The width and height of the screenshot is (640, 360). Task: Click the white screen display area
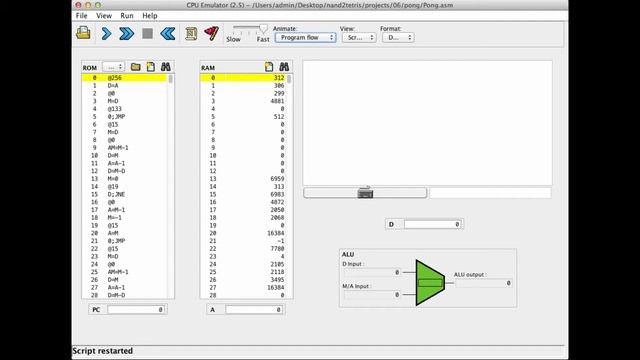click(427, 123)
